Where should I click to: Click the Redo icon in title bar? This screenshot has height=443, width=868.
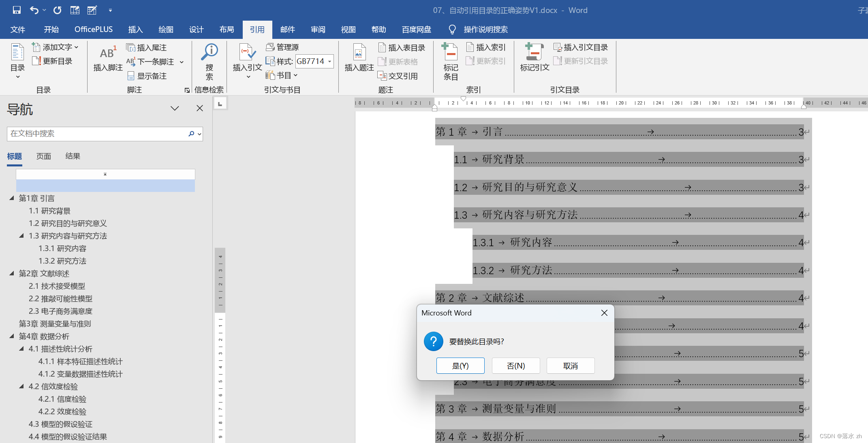tap(57, 10)
